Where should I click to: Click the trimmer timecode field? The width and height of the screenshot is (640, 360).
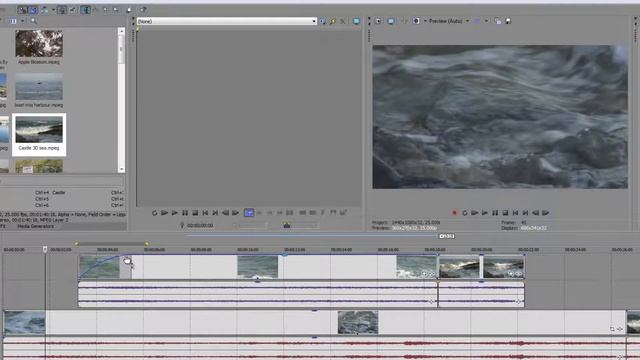point(200,225)
